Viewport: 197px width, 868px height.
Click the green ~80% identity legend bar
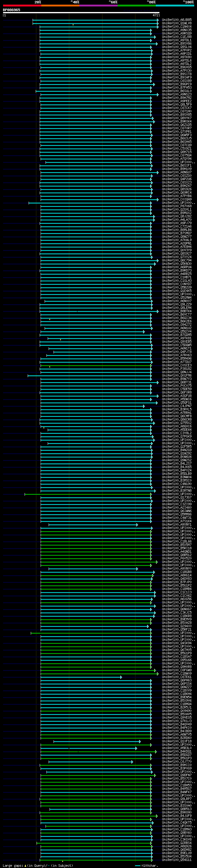coord(137,6)
